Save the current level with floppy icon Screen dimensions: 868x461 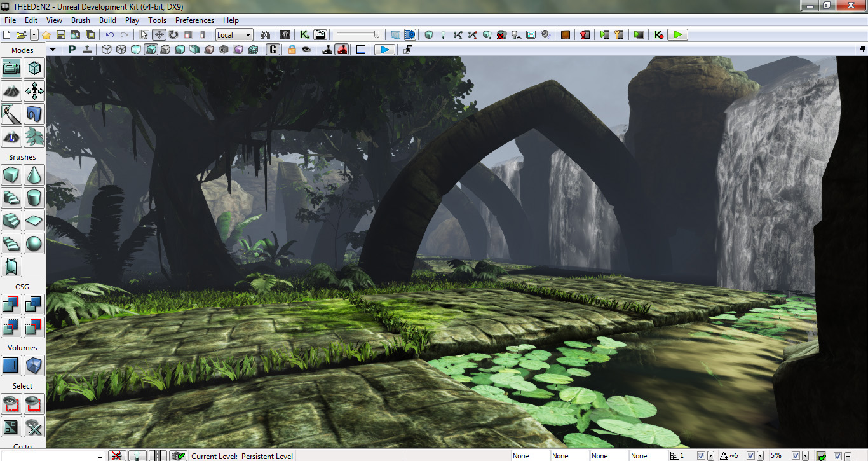61,34
